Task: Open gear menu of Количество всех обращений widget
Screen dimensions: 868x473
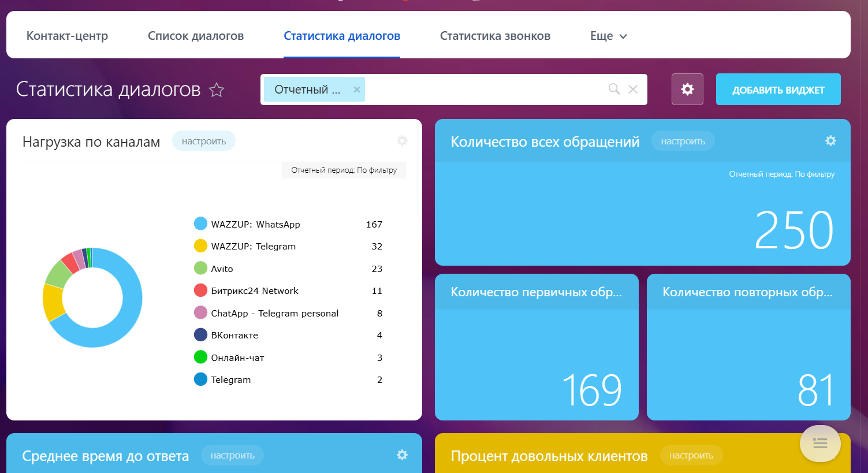Action: (x=830, y=141)
